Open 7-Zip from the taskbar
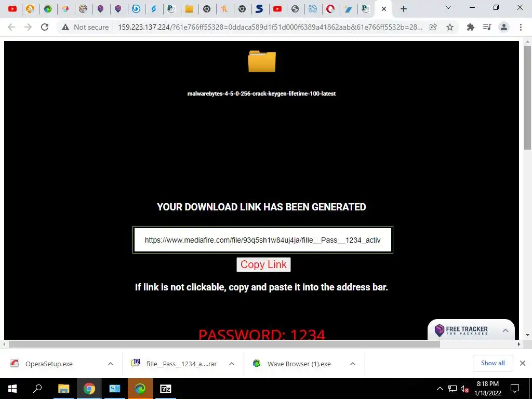532x399 pixels. [x=166, y=389]
